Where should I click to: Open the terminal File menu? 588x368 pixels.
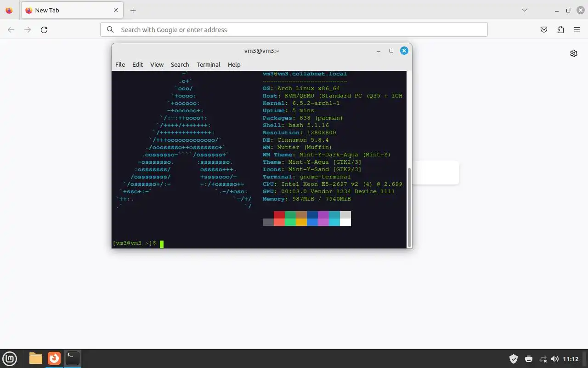coord(120,64)
